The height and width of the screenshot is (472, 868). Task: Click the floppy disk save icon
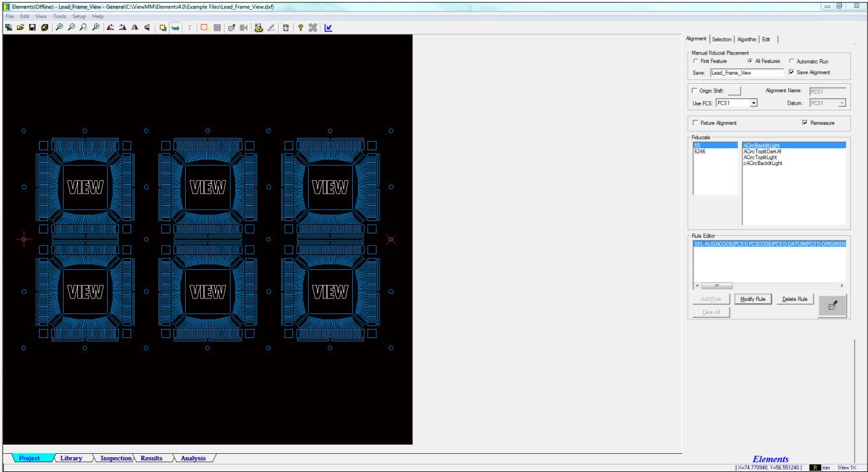[x=32, y=27]
